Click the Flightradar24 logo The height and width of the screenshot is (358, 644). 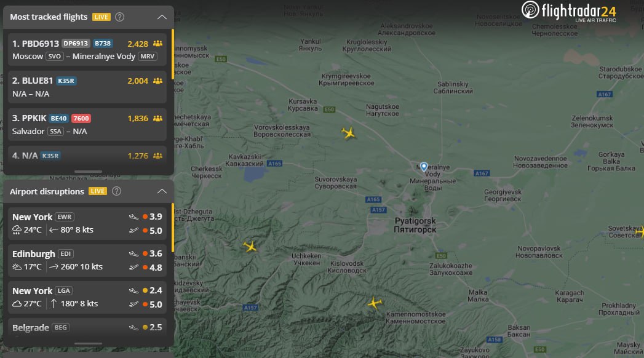click(x=569, y=11)
